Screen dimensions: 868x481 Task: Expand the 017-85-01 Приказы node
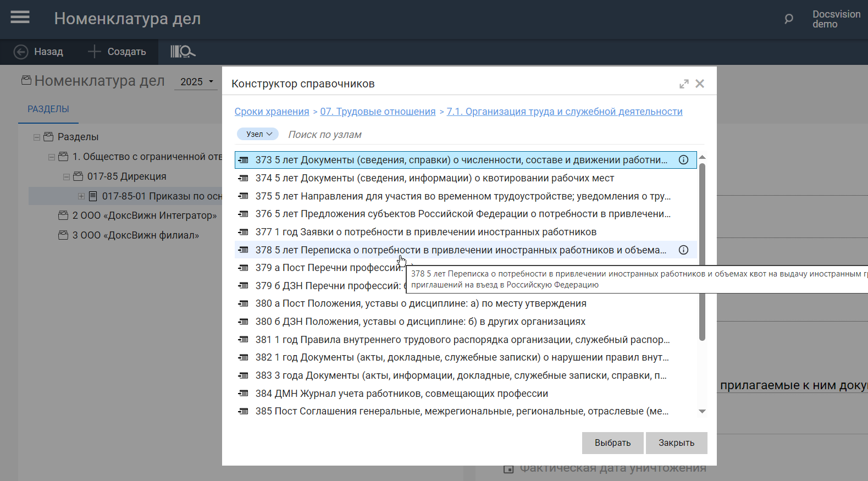click(x=81, y=196)
